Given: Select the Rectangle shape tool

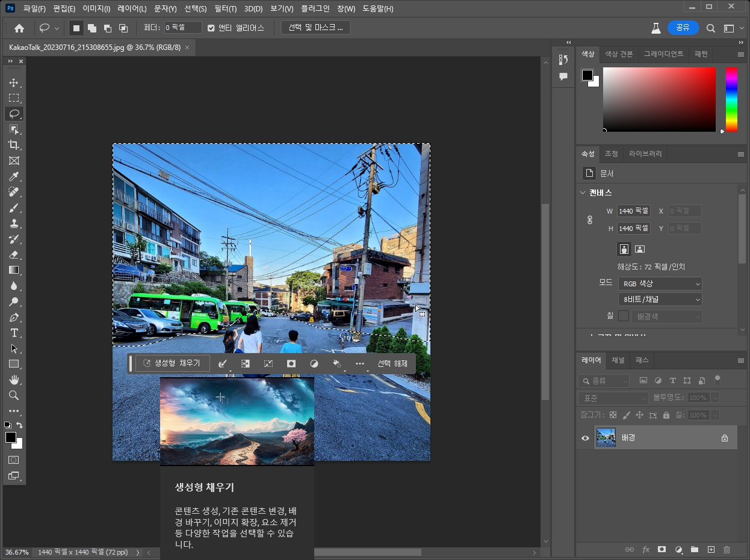Looking at the screenshot, I should (x=14, y=364).
